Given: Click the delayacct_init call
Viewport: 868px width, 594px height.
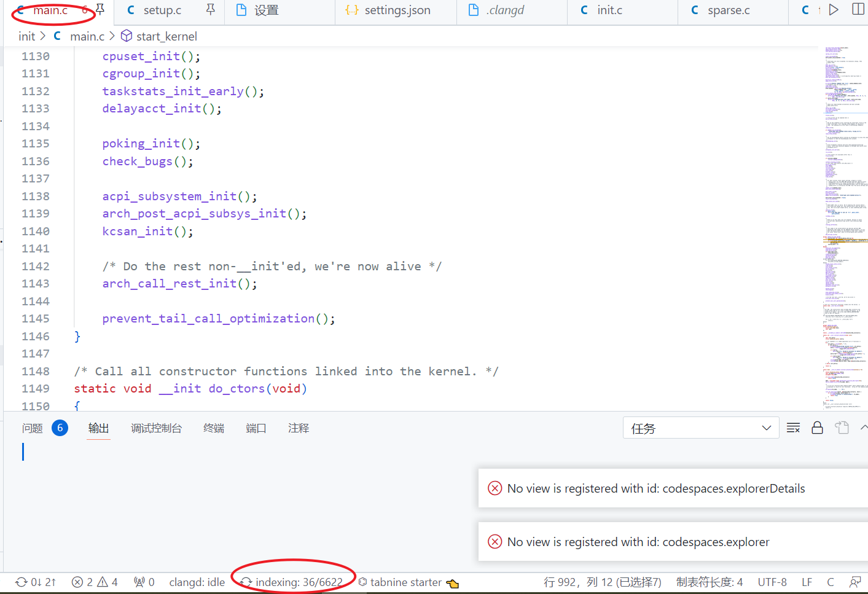Looking at the screenshot, I should click(152, 108).
